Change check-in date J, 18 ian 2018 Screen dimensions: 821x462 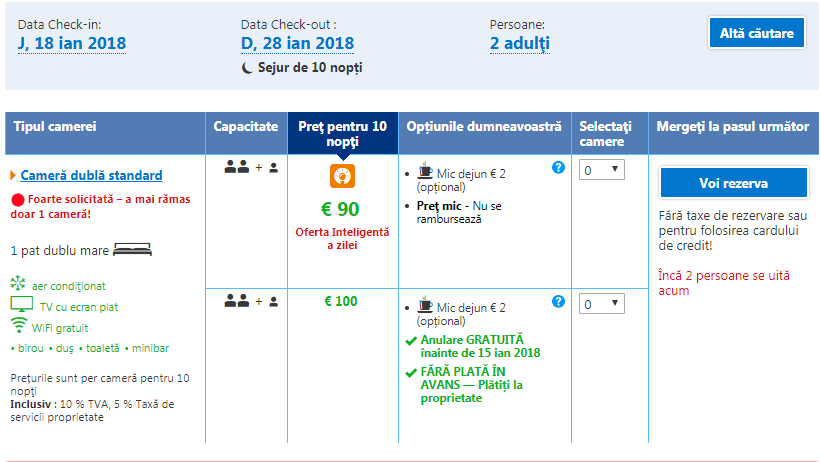tap(71, 43)
